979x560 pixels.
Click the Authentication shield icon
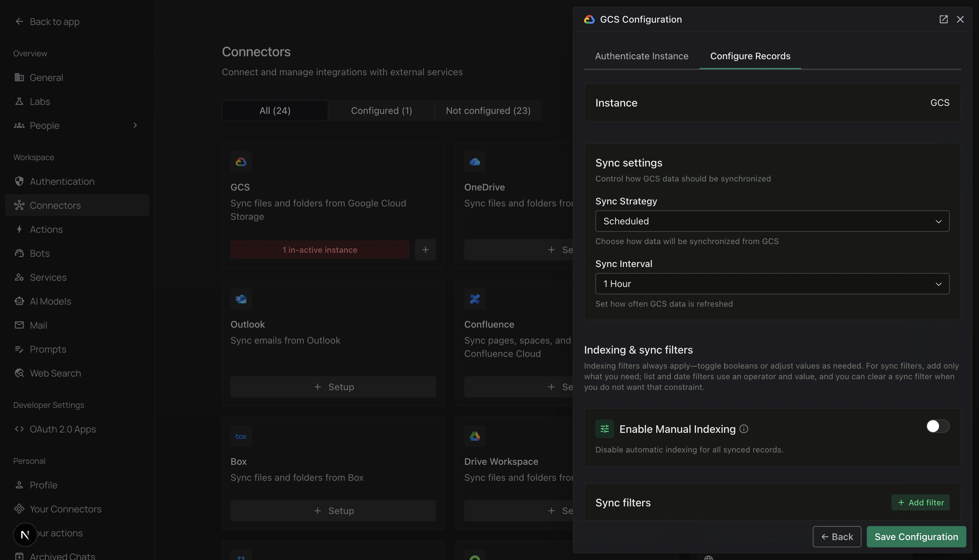point(19,181)
